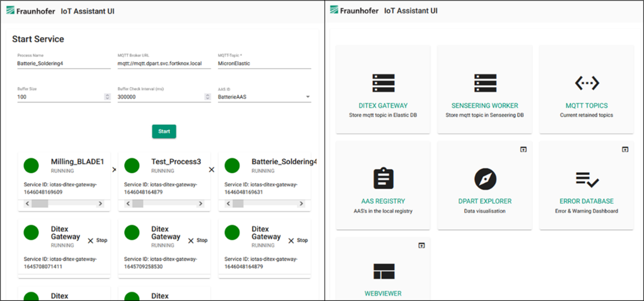Click the green Start button
The height and width of the screenshot is (301, 644).
coord(164,131)
